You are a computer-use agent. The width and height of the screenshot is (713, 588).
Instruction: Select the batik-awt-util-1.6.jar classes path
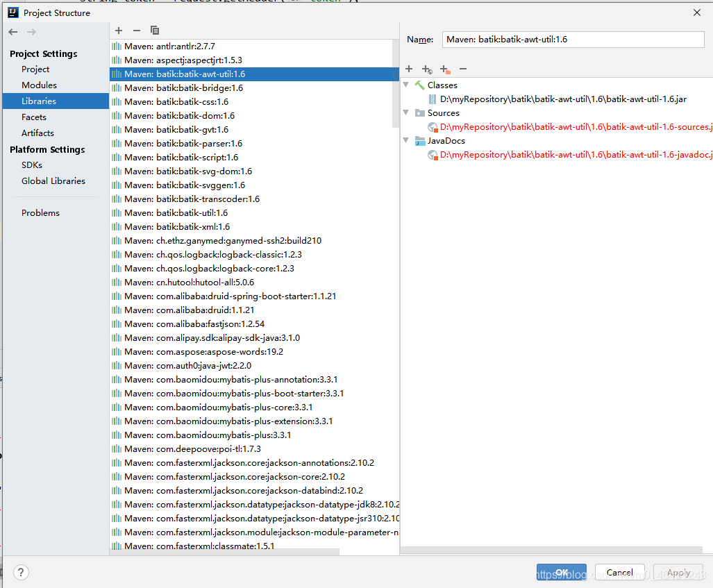coord(563,99)
